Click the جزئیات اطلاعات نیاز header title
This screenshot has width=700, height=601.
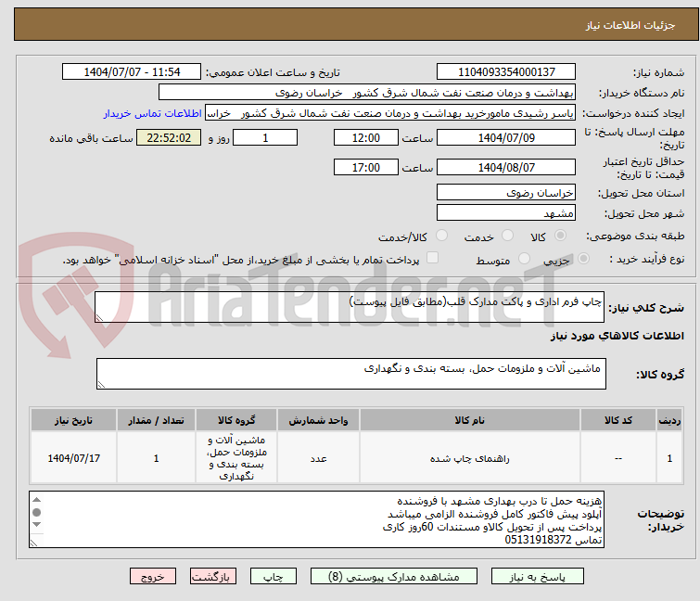click(630, 25)
